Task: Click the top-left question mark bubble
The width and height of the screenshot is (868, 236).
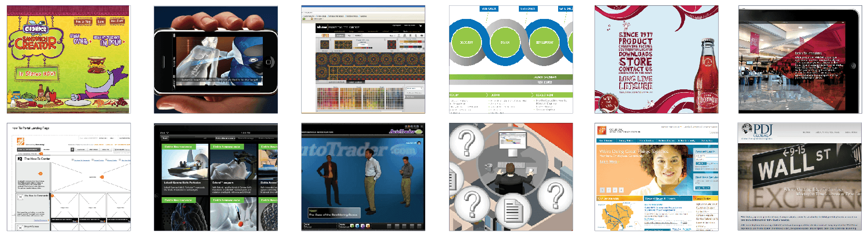Action: tap(466, 142)
